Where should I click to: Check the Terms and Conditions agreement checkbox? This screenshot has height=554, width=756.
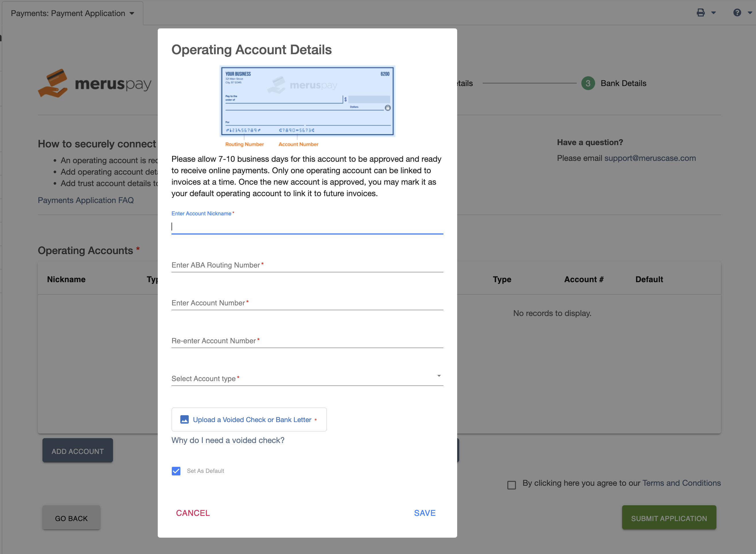[x=513, y=483]
